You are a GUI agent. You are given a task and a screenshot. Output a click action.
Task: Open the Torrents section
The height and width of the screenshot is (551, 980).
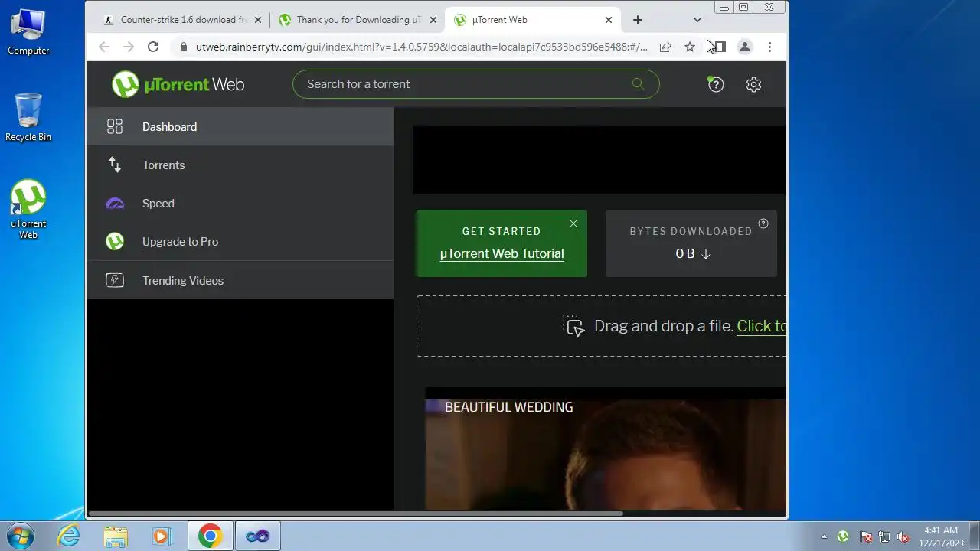240,165
